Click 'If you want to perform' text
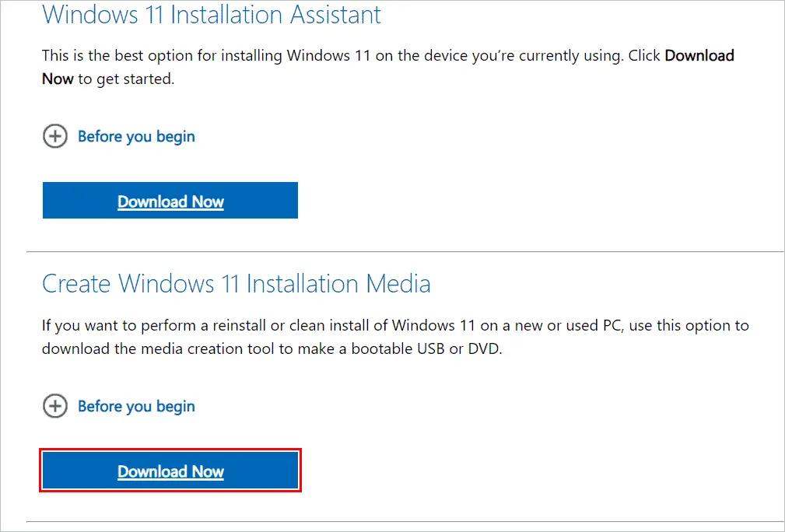785x532 pixels. point(119,325)
